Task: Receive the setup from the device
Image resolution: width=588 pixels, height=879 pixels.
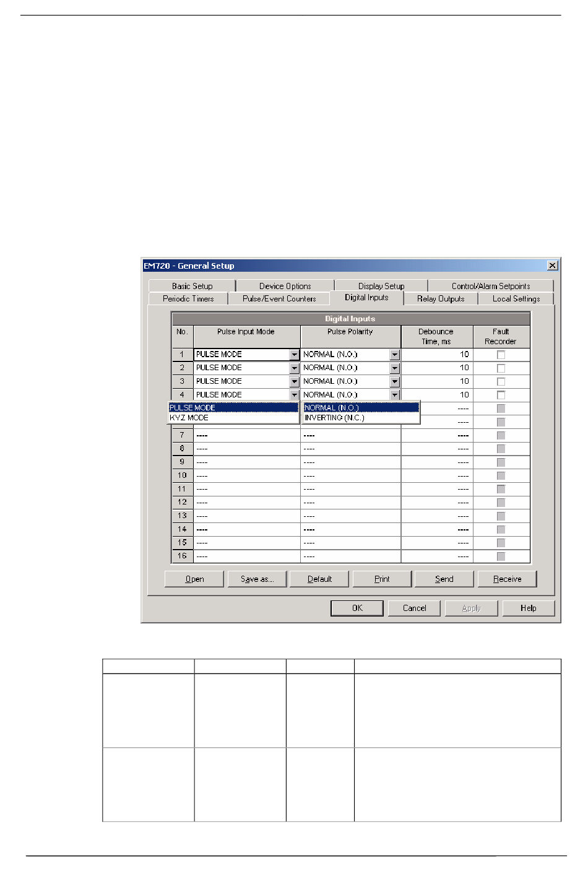Action: point(507,579)
